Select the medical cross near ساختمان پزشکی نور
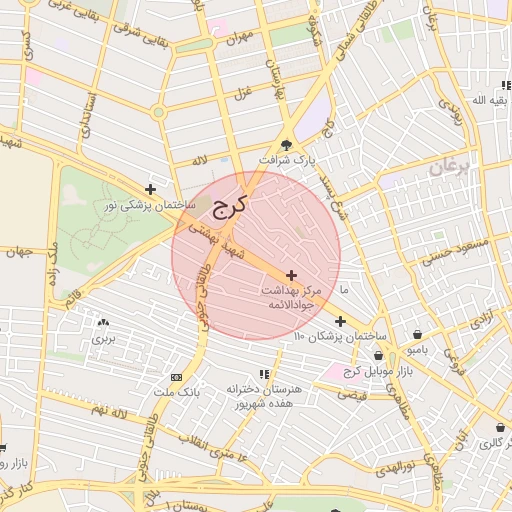Viewport: 512px width, 512px height. coord(150,189)
